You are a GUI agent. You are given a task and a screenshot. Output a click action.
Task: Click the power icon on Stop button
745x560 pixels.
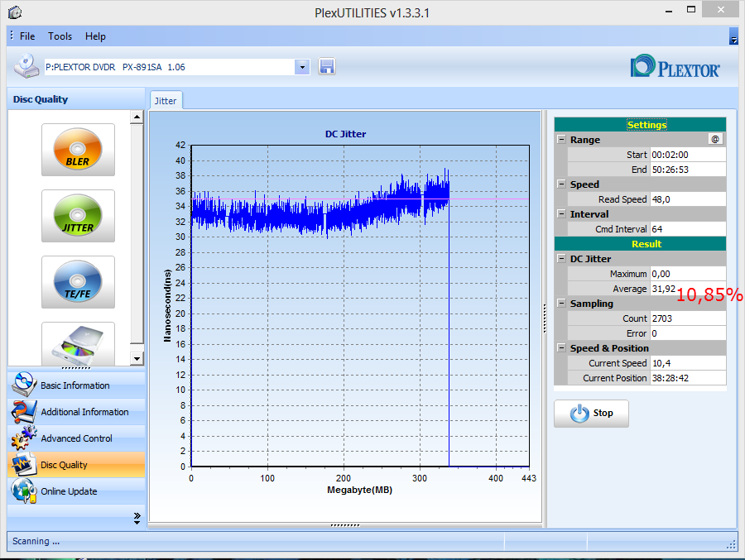579,414
